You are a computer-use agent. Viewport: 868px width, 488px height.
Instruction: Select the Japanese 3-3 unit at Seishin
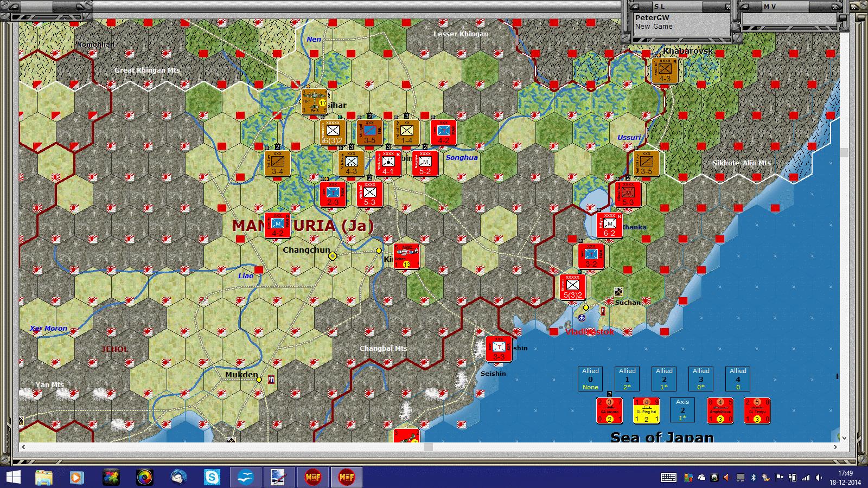click(x=499, y=349)
